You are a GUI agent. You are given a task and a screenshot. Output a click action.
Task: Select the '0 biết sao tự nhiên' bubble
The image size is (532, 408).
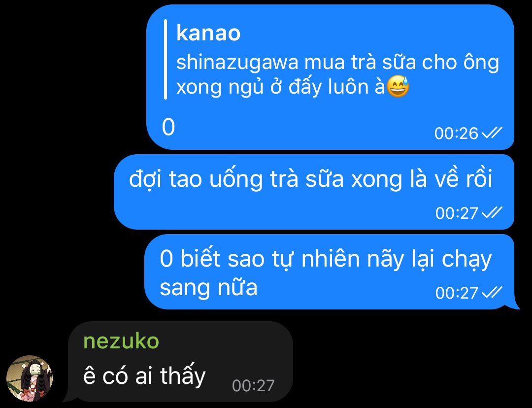click(x=330, y=272)
